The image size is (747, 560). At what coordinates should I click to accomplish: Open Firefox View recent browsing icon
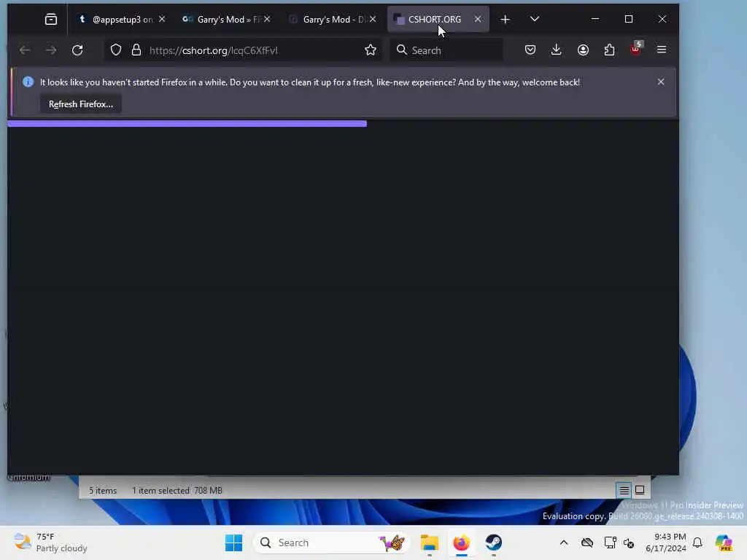point(50,19)
